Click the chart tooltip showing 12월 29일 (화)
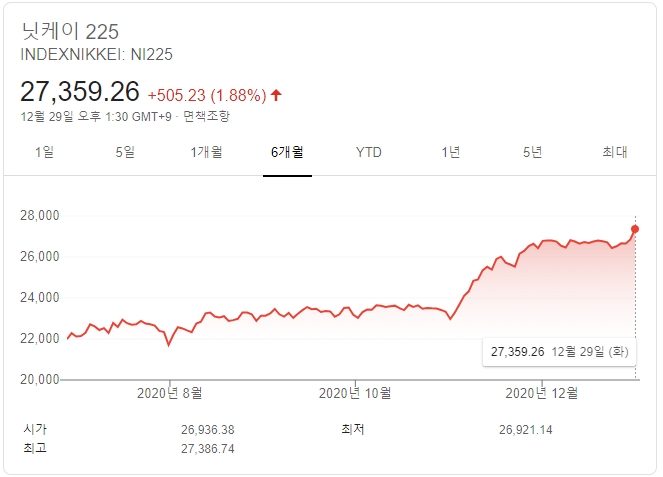The image size is (663, 477). pos(558,351)
